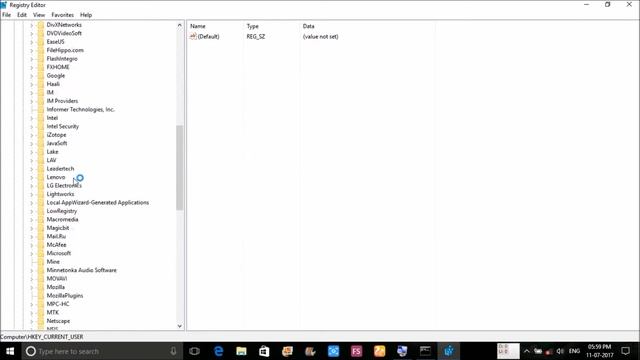Open the command prompt taskbar icon
This screenshot has width=640, height=360.
(425, 351)
